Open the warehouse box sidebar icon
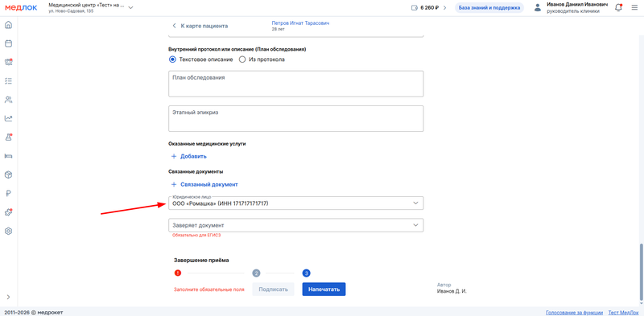This screenshot has width=644, height=316. click(8, 174)
